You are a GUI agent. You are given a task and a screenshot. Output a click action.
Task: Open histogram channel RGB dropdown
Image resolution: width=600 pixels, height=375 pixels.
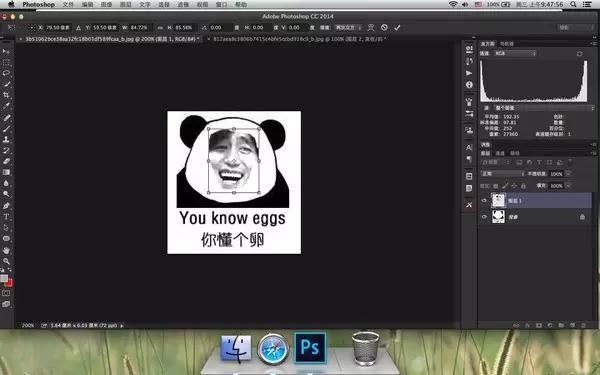(x=515, y=54)
